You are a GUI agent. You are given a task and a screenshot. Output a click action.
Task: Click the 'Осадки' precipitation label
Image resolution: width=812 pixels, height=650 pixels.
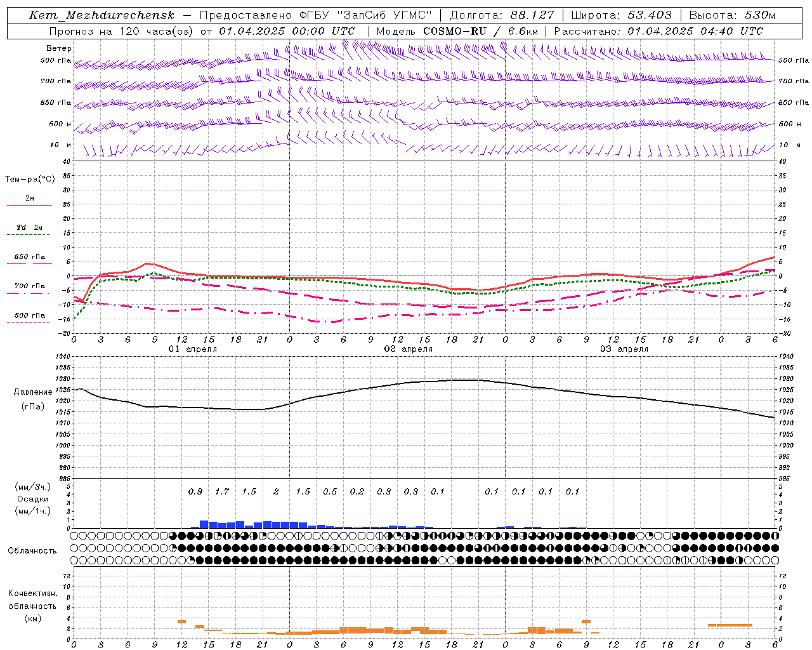point(33,499)
